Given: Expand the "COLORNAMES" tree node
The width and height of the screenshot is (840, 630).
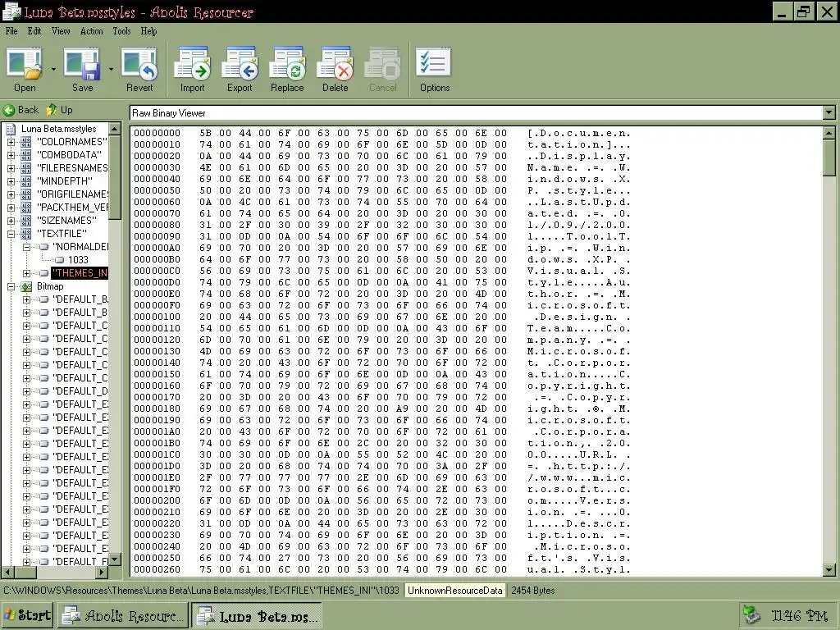Looking at the screenshot, I should click(x=11, y=142).
